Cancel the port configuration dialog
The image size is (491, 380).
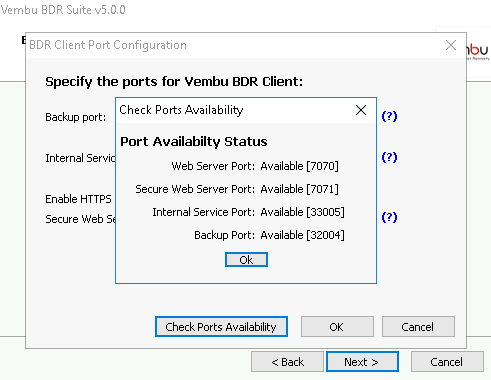[x=418, y=327]
